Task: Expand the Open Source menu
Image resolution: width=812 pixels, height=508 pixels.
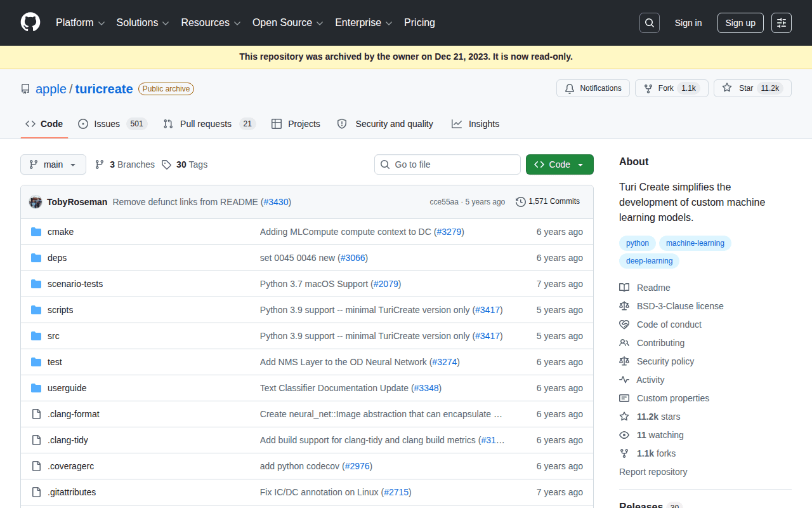Action: (288, 23)
